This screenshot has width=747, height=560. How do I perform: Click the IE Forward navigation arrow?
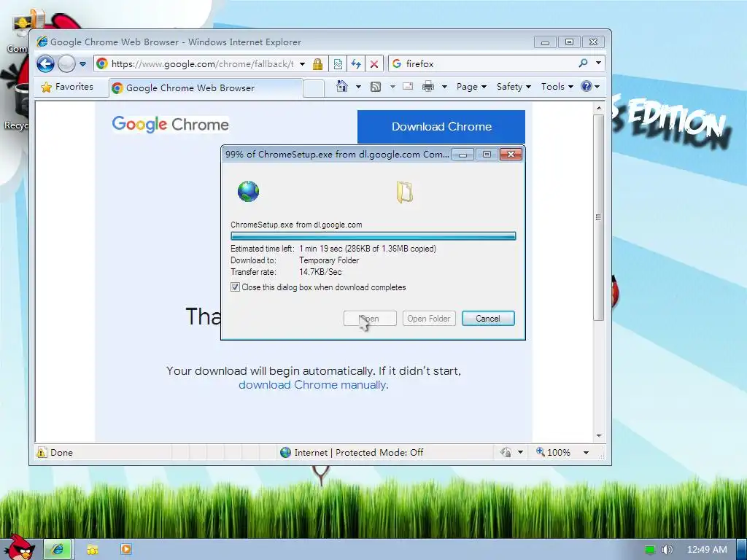[x=66, y=64]
